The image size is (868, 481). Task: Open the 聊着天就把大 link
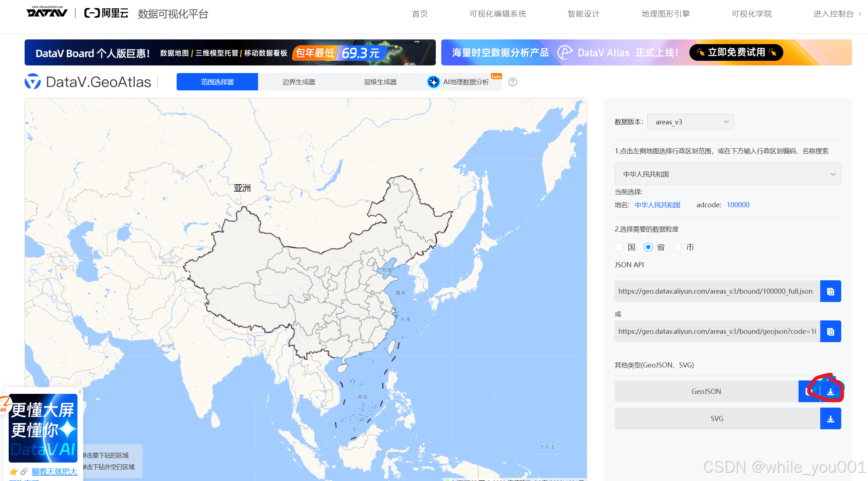pos(54,471)
